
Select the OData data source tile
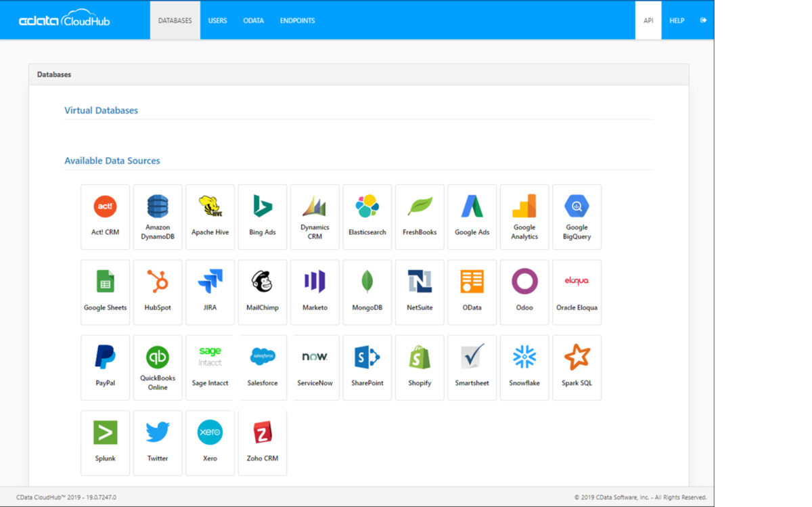click(x=472, y=292)
